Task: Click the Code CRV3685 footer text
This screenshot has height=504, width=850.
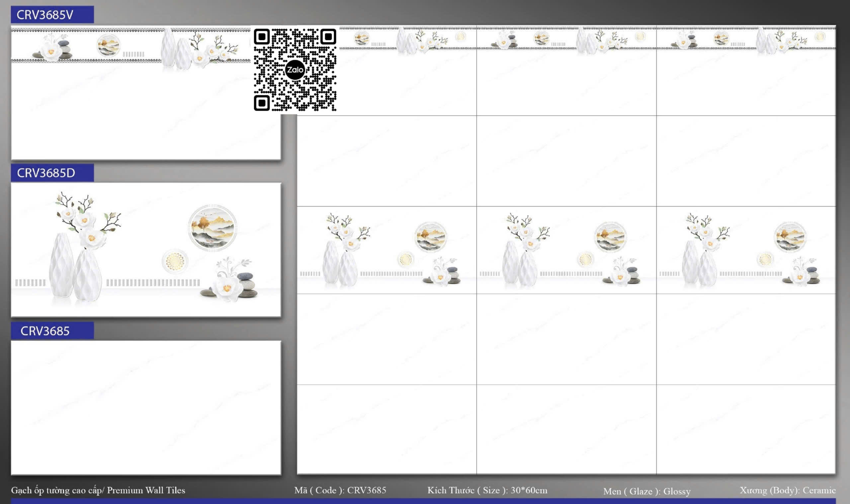Action: 340,490
